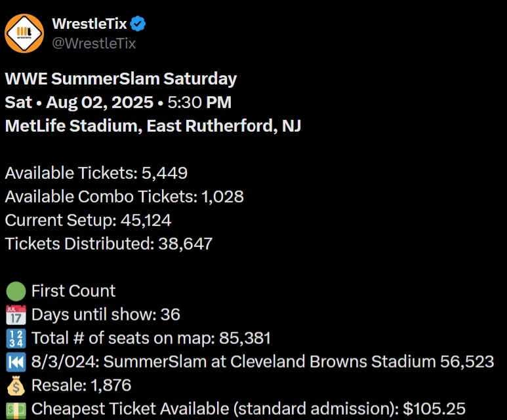
Task: Click the Available Combo Tickets line
Action: pos(125,197)
